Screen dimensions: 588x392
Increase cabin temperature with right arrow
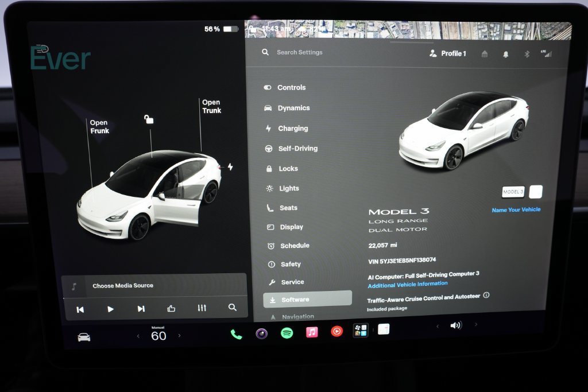[x=179, y=335]
